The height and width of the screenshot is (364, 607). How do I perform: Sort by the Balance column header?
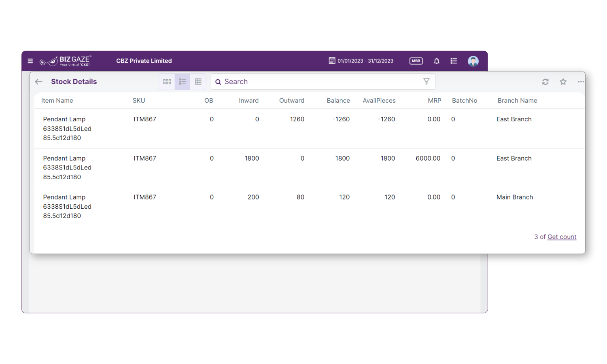point(338,101)
